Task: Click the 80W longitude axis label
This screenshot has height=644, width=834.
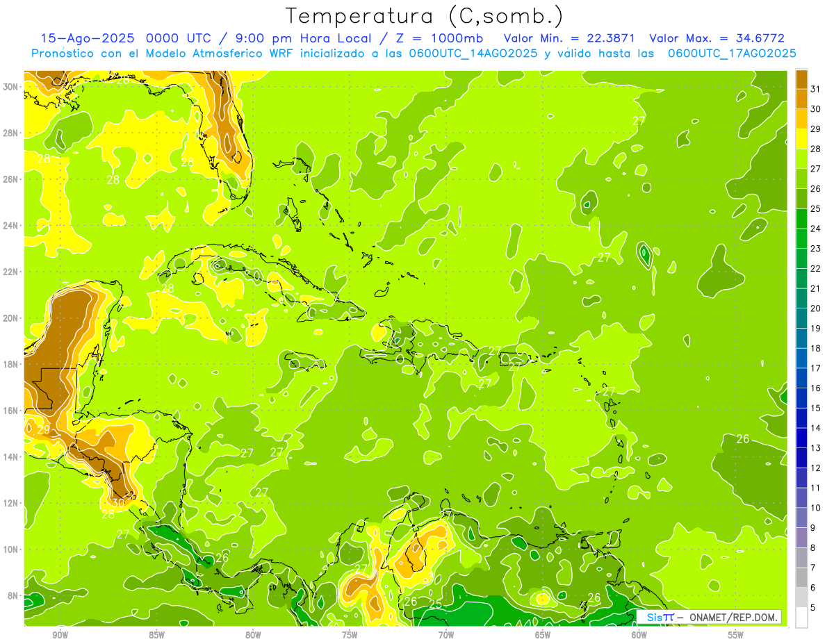Action: (x=253, y=635)
